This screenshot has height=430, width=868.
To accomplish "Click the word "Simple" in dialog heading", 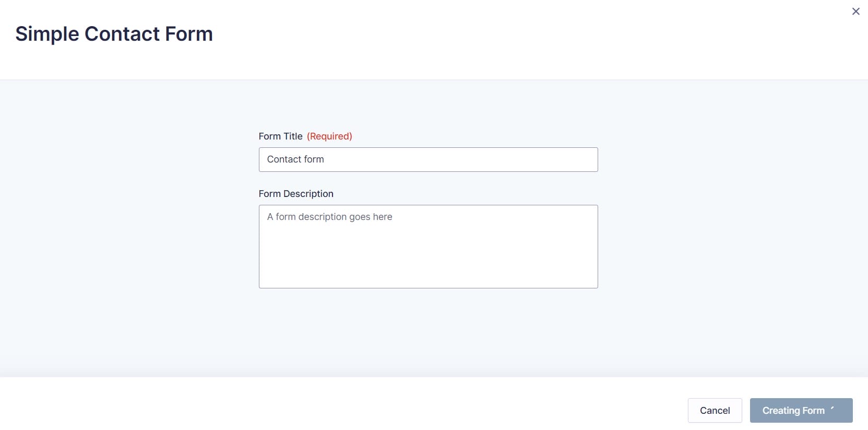I will [47, 34].
